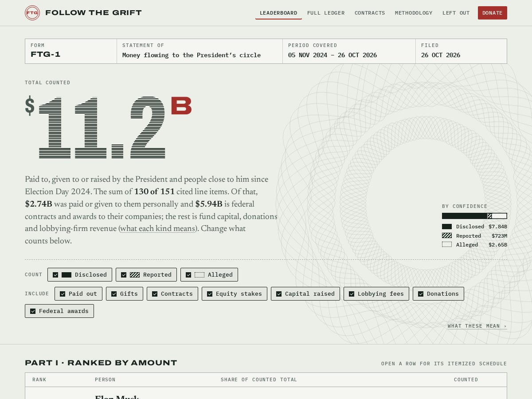This screenshot has width=532, height=399.
Task: Click the Share of Counted Total header
Action: click(x=259, y=379)
